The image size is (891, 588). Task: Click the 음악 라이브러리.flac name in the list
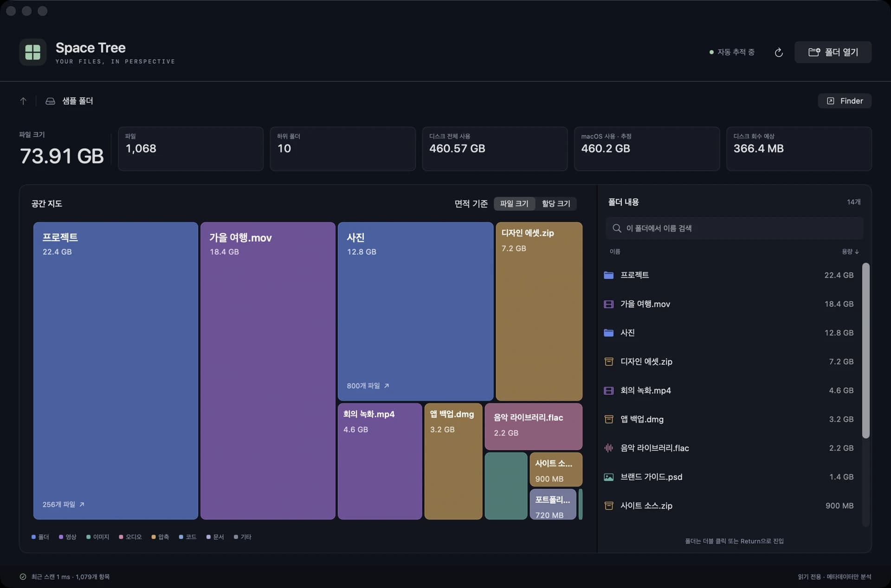654,448
